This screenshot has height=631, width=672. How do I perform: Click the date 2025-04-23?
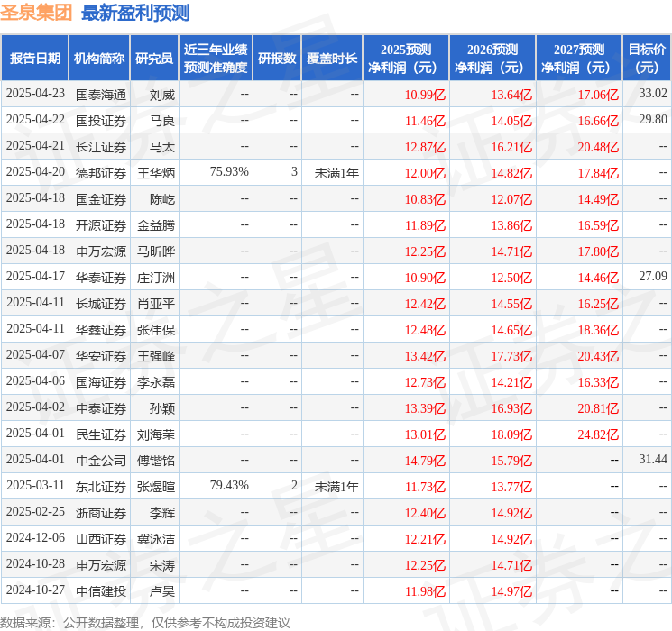[35, 94]
